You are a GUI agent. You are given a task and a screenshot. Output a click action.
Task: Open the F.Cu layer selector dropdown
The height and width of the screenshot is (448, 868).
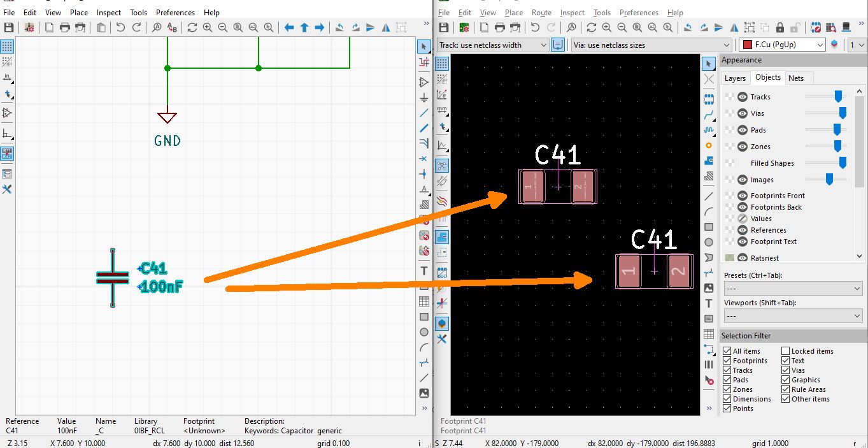click(x=782, y=45)
